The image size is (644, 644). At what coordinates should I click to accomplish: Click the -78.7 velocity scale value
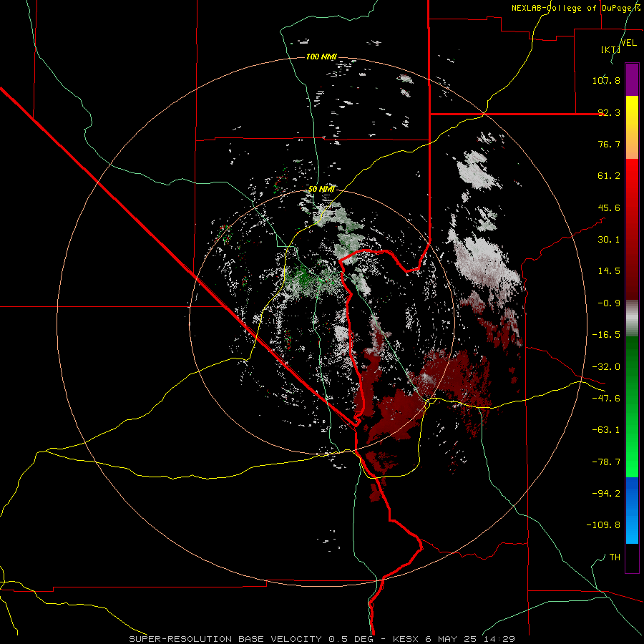606,462
